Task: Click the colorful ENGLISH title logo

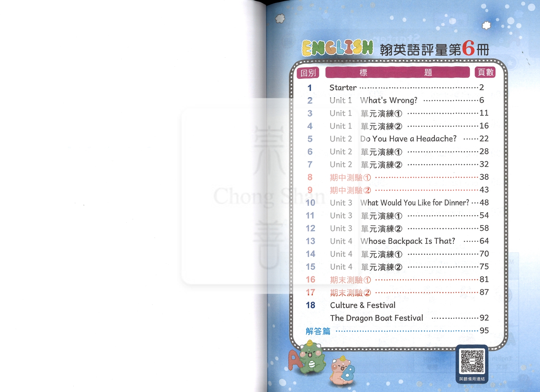Action: click(337, 48)
